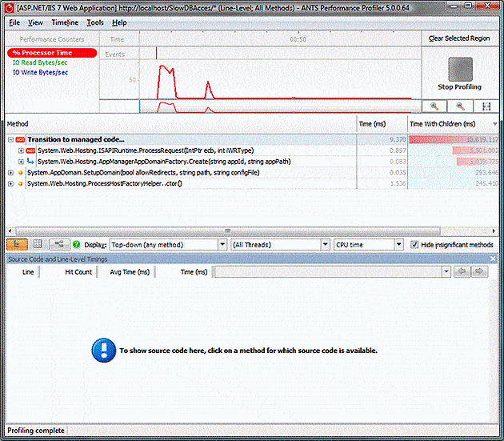Click orange dot icon on ProcessHostFactoryHelper row
This screenshot has width=504, height=441.
[x=21, y=183]
